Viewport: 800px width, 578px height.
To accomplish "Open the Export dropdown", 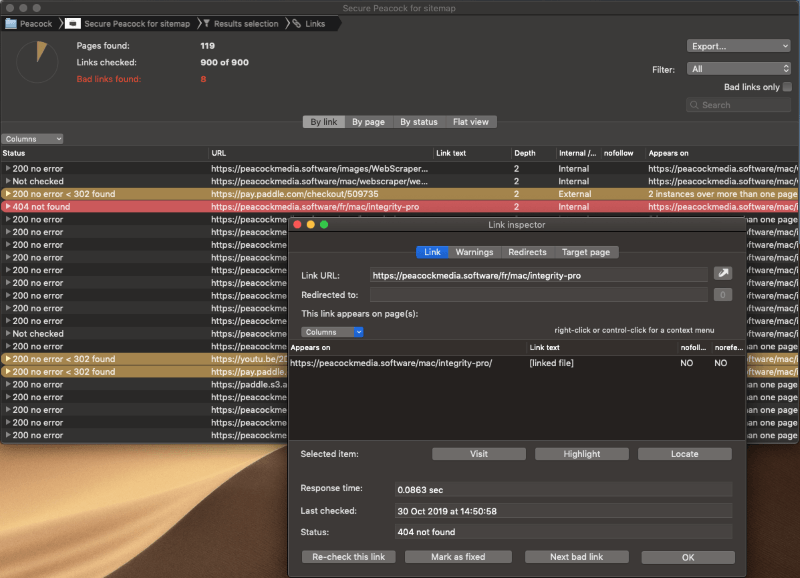I will [x=738, y=46].
